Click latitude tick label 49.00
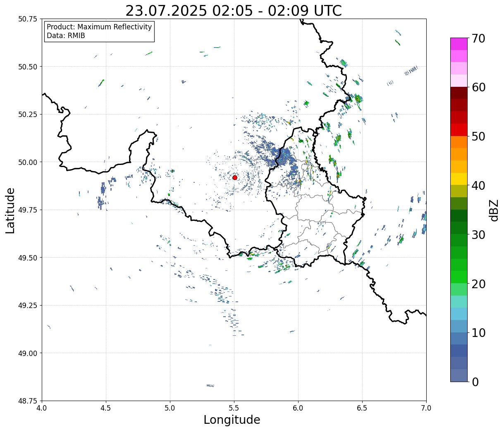504x430 pixels. pos(28,353)
